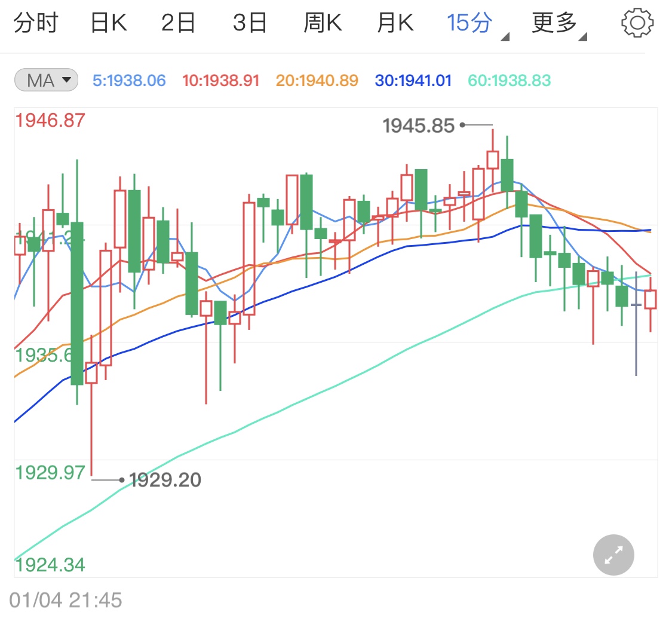
Task: Open the 月K chart tab
Action: [x=395, y=23]
